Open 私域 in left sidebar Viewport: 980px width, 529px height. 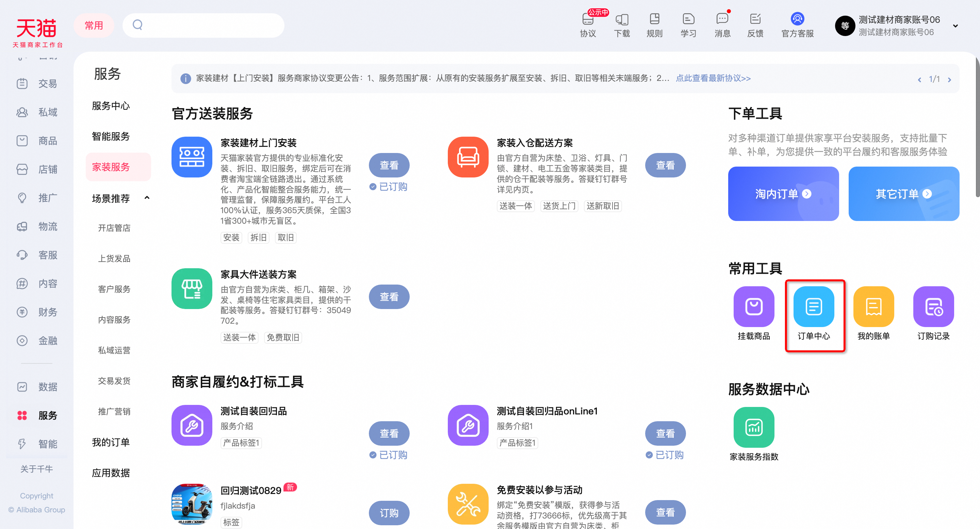37,112
